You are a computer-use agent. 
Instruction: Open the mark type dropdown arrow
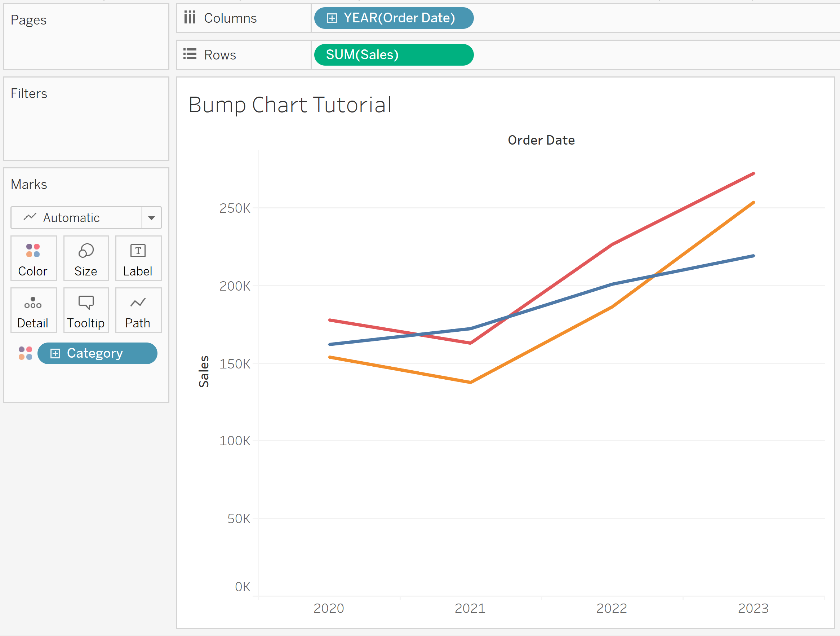(151, 218)
